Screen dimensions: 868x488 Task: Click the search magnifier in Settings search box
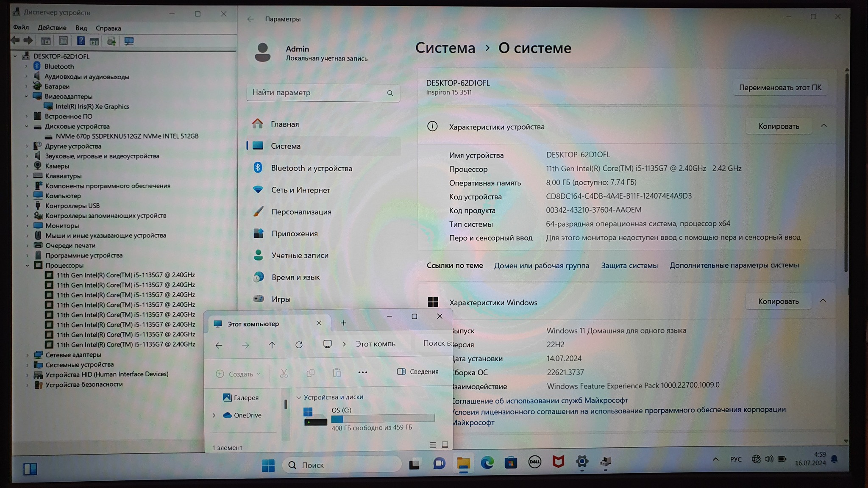[x=390, y=93]
